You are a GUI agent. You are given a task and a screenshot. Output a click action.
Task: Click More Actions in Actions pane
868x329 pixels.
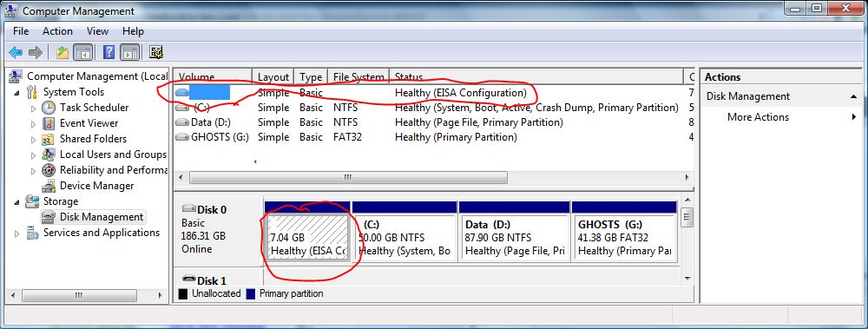coord(758,117)
